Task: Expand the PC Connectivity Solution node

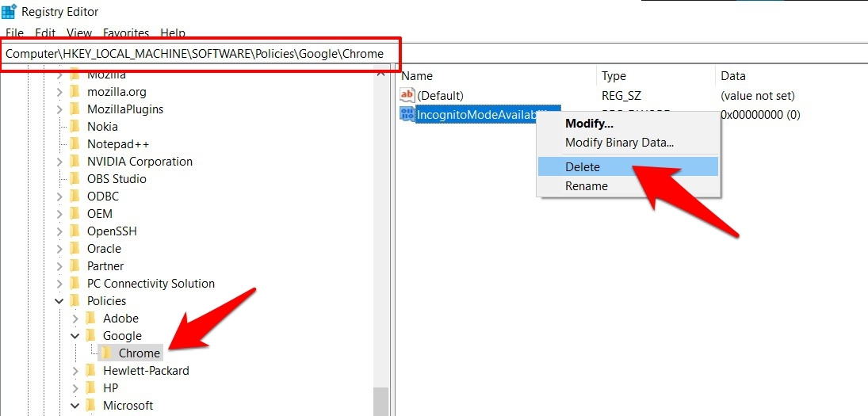Action: pyautogui.click(x=59, y=283)
